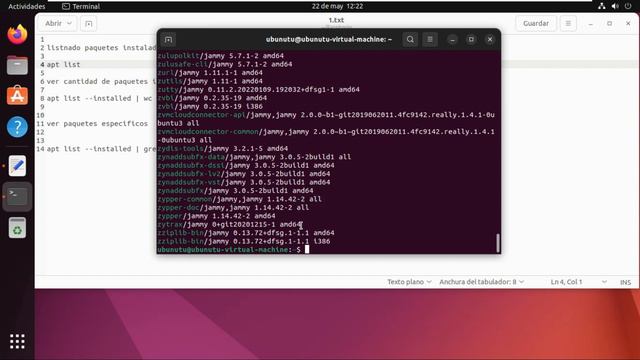Minimize the terminal window

pyautogui.click(x=452, y=40)
